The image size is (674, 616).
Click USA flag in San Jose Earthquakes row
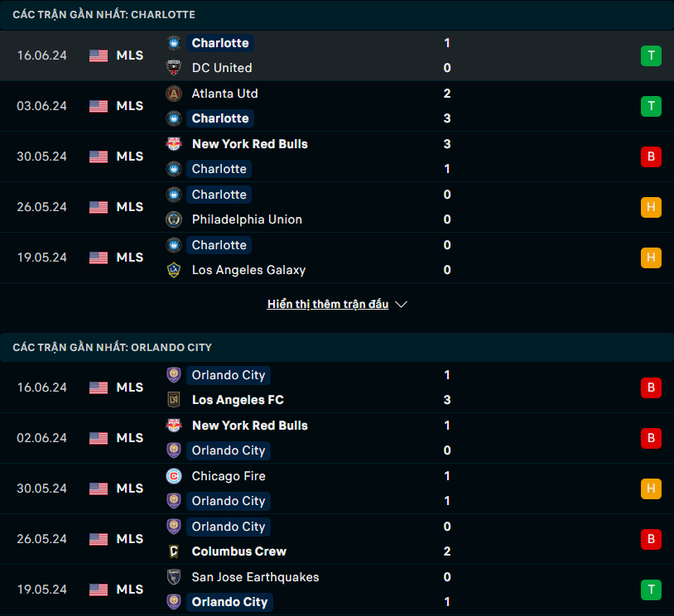(x=99, y=590)
